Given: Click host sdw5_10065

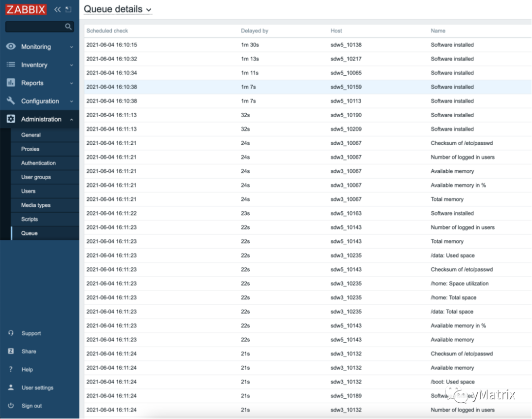Looking at the screenshot, I should click(x=346, y=73).
